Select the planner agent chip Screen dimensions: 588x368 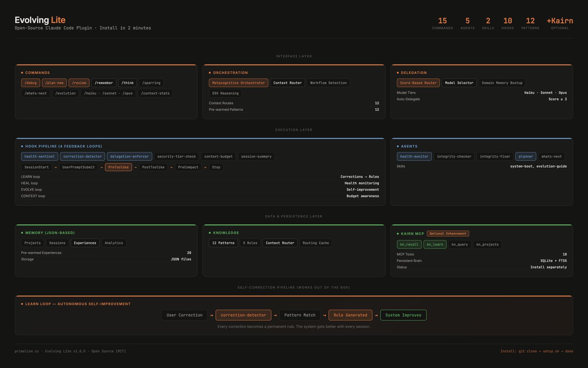tap(526, 157)
